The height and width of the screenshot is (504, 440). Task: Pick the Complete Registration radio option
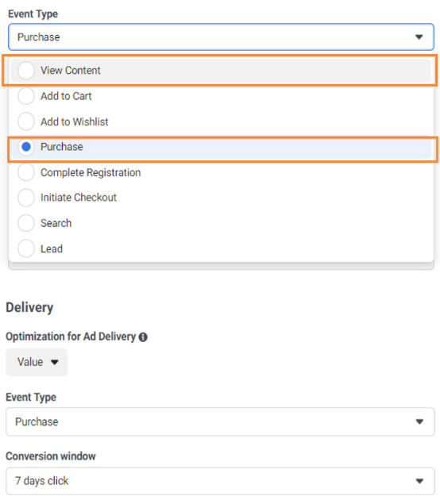pyautogui.click(x=26, y=172)
